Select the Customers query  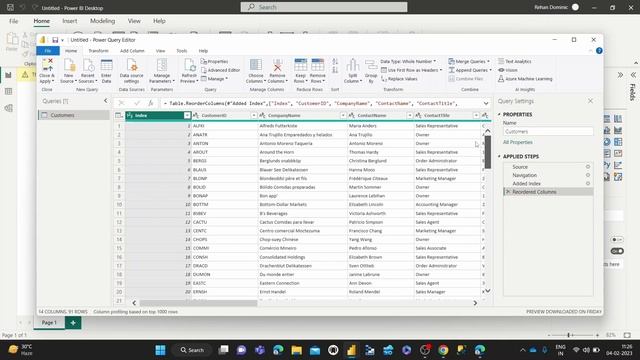coord(74,115)
